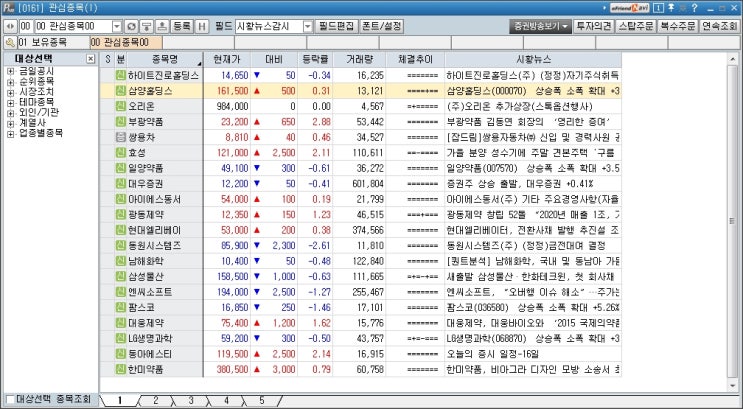Click the vertical scrollbar thumb
The image size is (743, 409).
pos(733,222)
